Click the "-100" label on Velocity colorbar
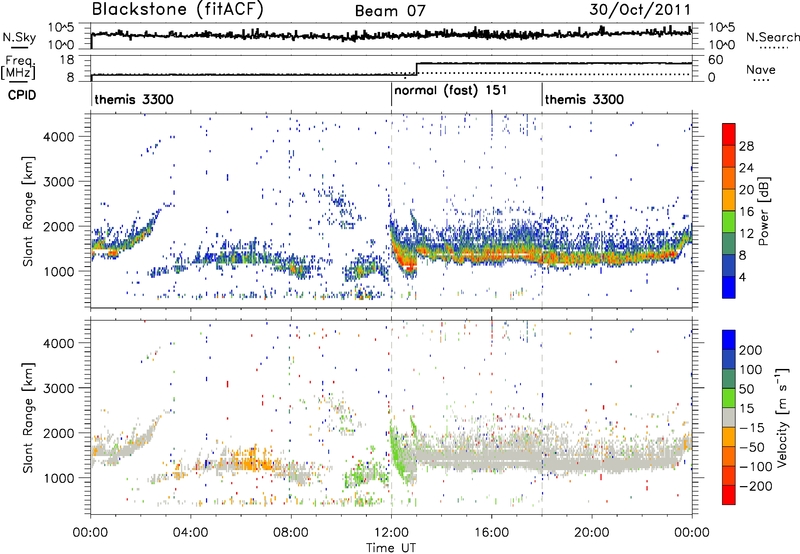800x554 pixels. [x=756, y=467]
